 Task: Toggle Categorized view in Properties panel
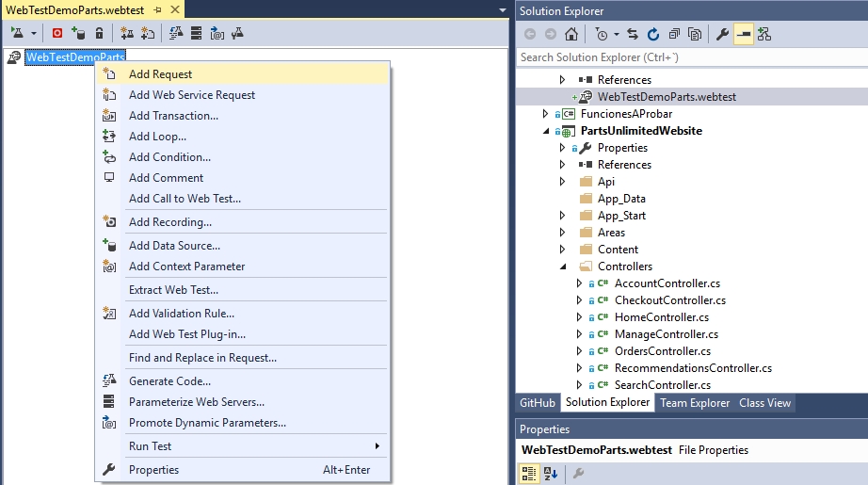point(529,474)
